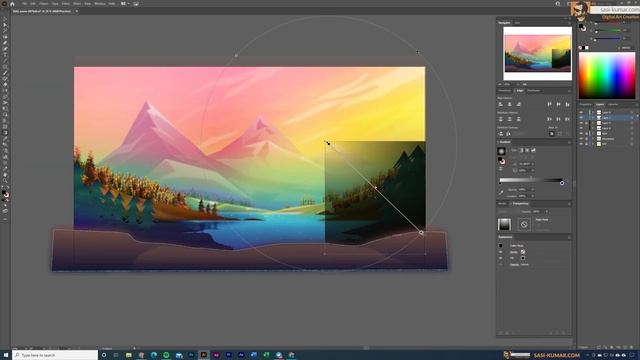Open the Window menu
This screenshot has width=640, height=360.
100,4
